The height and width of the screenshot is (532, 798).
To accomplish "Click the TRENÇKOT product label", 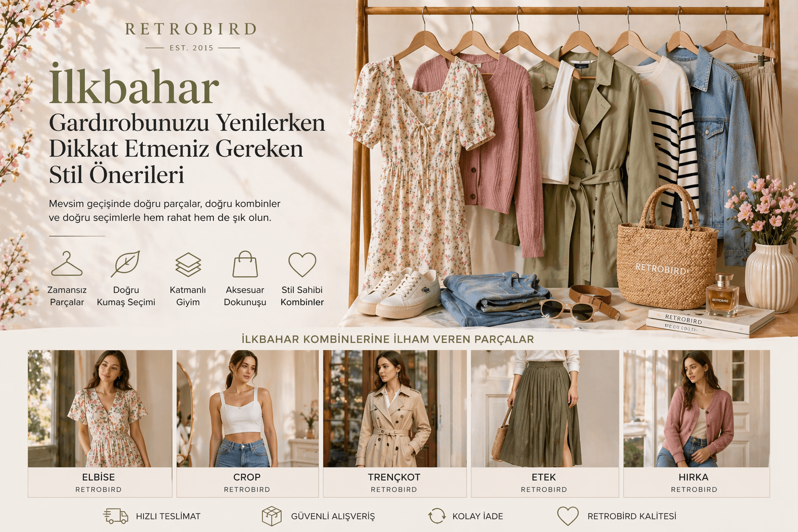I will [394, 477].
